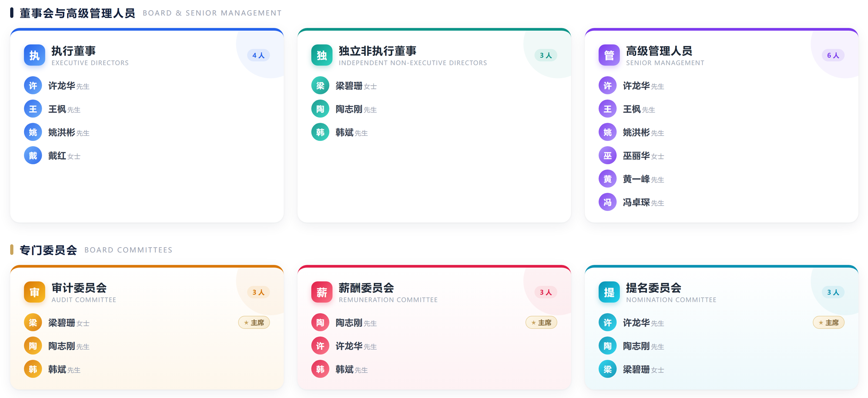Image resolution: width=868 pixels, height=398 pixels.
Task: Click the 专门委员会 section heading
Action: [x=48, y=250]
